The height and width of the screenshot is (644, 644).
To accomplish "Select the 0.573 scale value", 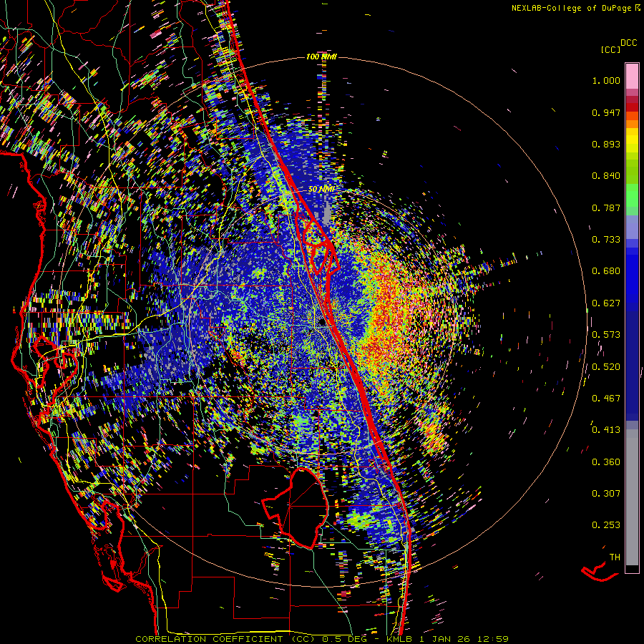I will point(606,335).
